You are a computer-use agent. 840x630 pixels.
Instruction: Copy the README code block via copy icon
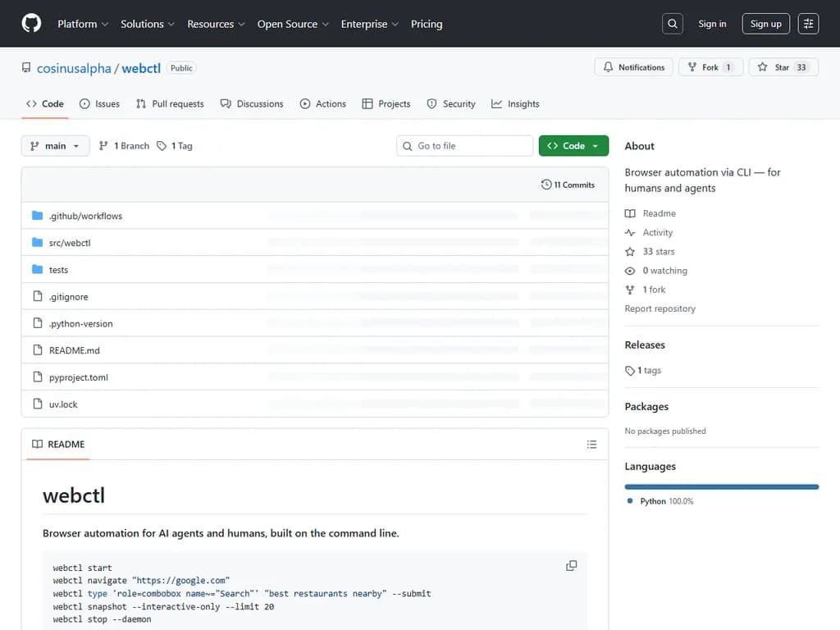[x=571, y=565]
